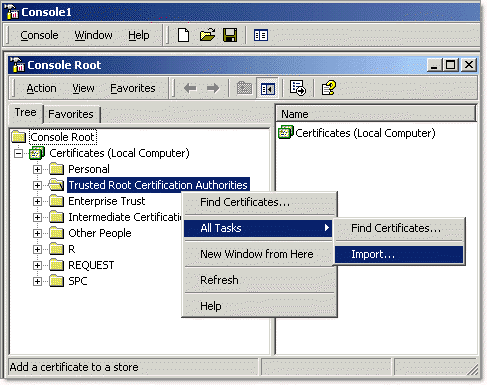The height and width of the screenshot is (385, 487).
Task: Click the Forward arrow icon
Action: tap(213, 88)
